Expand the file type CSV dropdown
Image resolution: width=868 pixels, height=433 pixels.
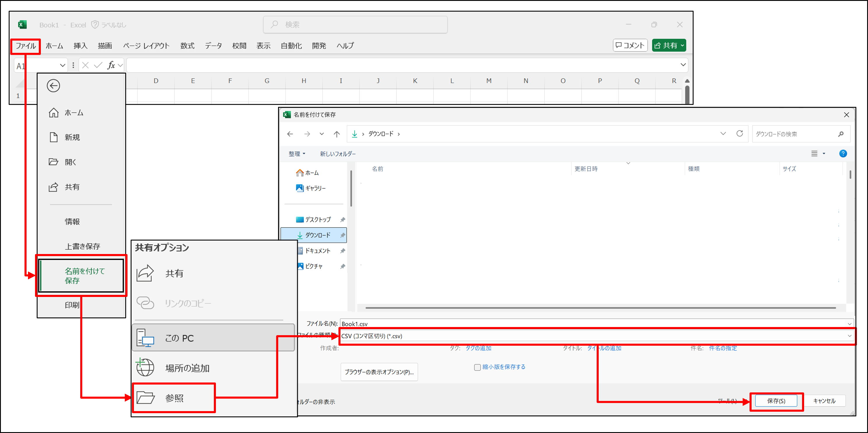(x=849, y=336)
